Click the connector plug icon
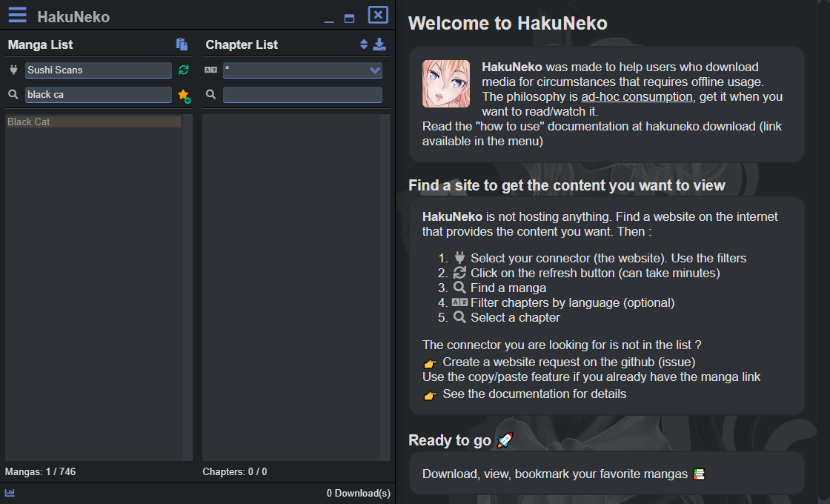Screen dimensions: 830x504 [x=12, y=69]
